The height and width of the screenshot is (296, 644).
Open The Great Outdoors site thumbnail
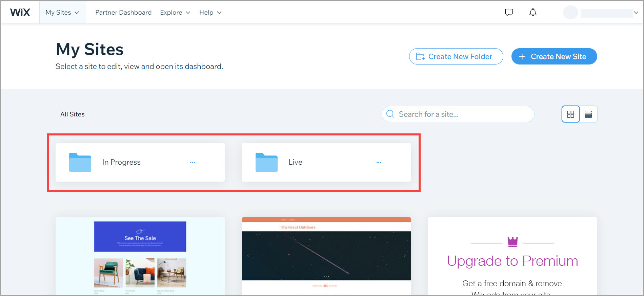click(x=326, y=256)
